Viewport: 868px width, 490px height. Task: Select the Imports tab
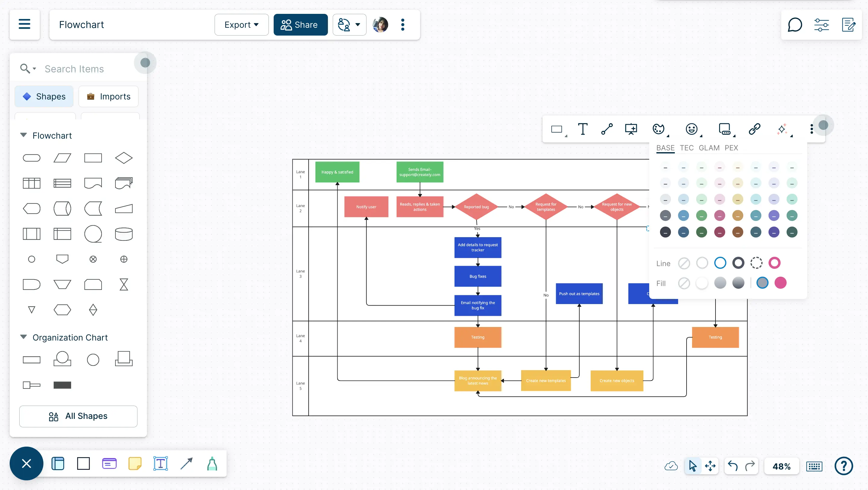[108, 96]
